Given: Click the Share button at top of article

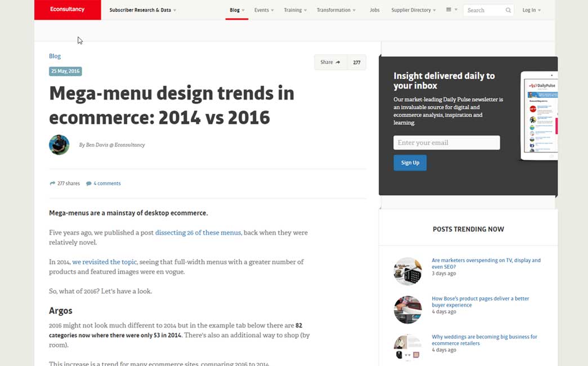Looking at the screenshot, I should (330, 63).
